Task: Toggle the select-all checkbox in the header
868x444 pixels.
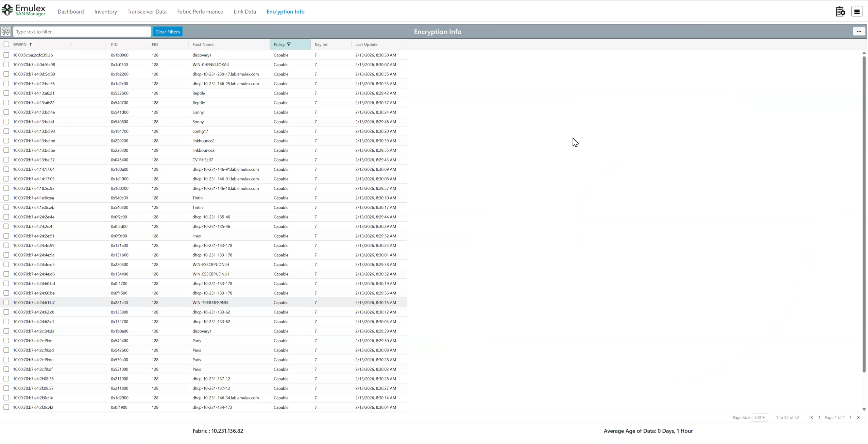Action: pos(6,44)
